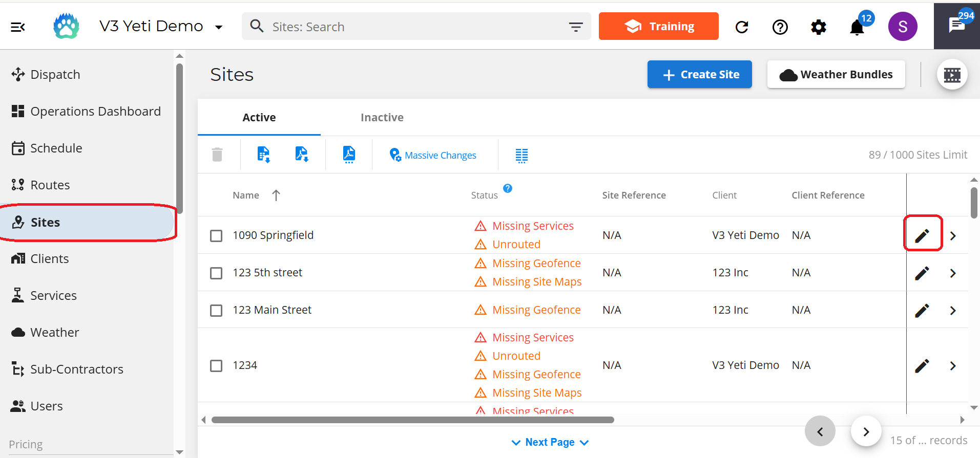Click the Create Site button
Image resolution: width=980 pixels, height=458 pixels.
(699, 75)
